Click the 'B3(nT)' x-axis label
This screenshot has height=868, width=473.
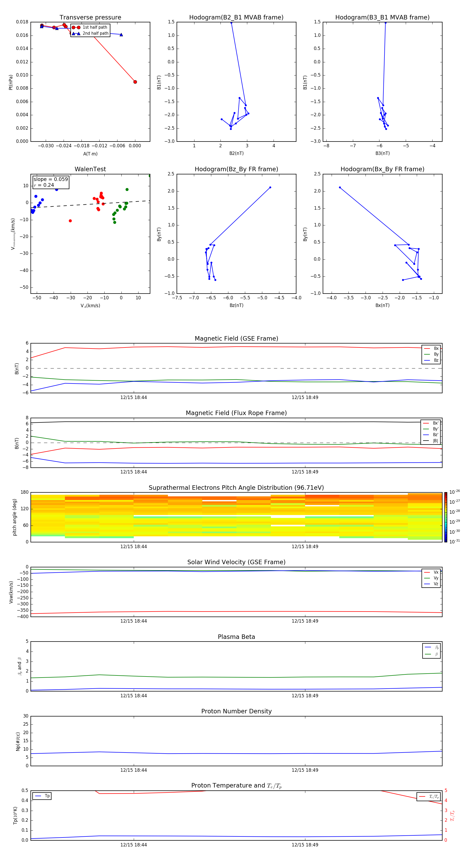(382, 153)
